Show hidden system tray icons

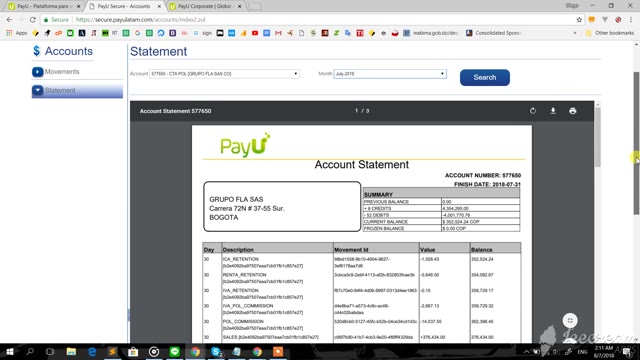527,351
